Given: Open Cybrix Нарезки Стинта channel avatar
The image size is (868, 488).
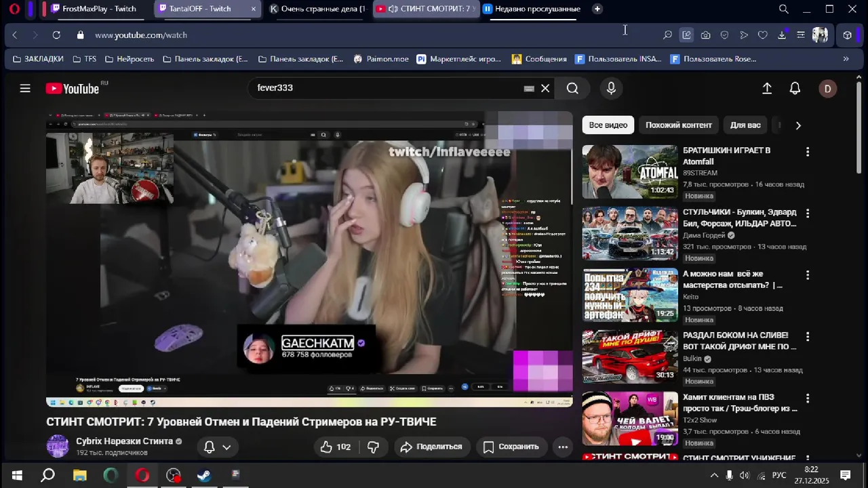Looking at the screenshot, I should click(58, 446).
